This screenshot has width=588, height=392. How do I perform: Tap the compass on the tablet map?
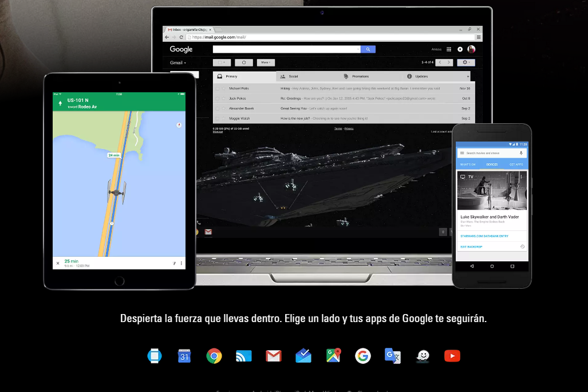pyautogui.click(x=179, y=125)
